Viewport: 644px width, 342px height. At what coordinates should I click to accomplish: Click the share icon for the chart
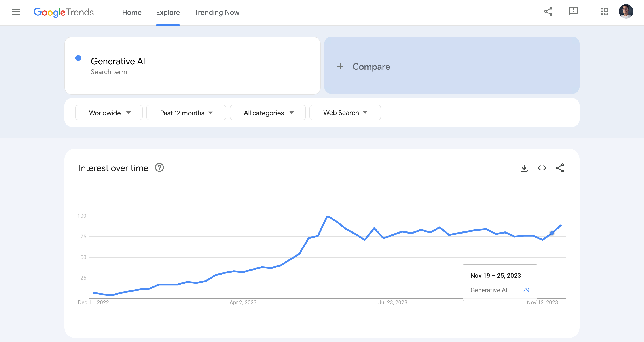pyautogui.click(x=560, y=168)
